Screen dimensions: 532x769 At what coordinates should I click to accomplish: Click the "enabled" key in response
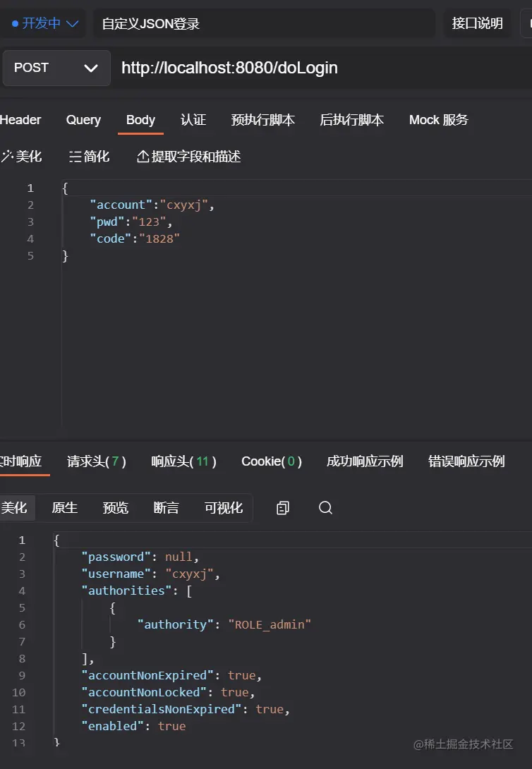pos(112,726)
